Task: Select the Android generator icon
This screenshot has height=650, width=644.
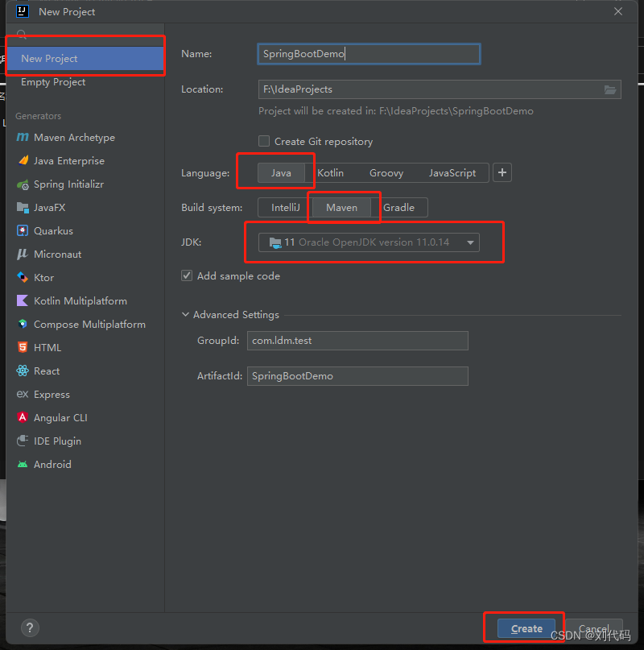Action: (23, 465)
